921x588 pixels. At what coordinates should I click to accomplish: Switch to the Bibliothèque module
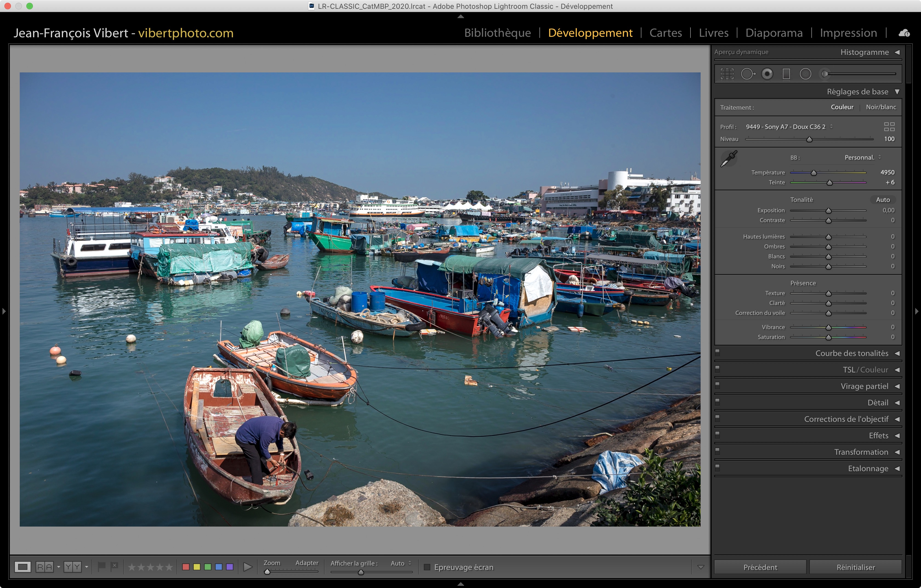pyautogui.click(x=497, y=33)
